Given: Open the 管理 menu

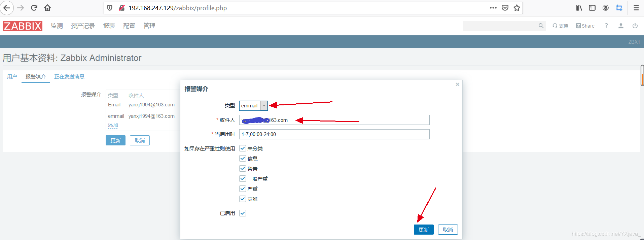Looking at the screenshot, I should coord(149,26).
